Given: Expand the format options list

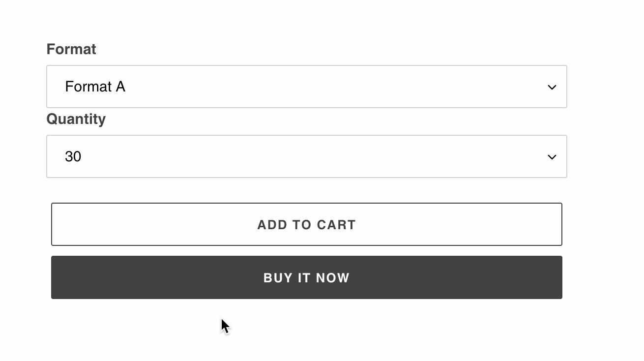Looking at the screenshot, I should pyautogui.click(x=306, y=87).
